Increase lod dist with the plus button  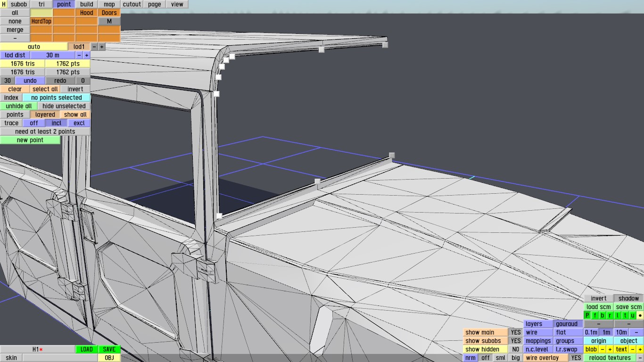point(87,55)
